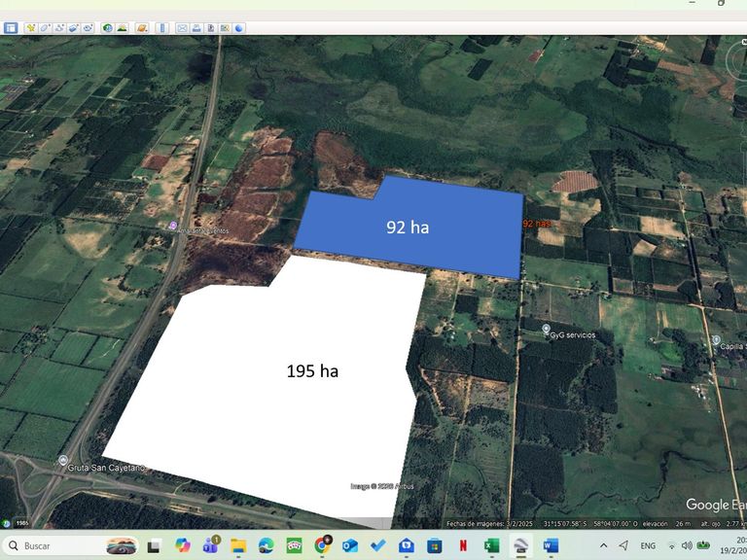Image resolution: width=747 pixels, height=560 pixels.
Task: Click the Email toolbar icon
Action: pos(181,28)
